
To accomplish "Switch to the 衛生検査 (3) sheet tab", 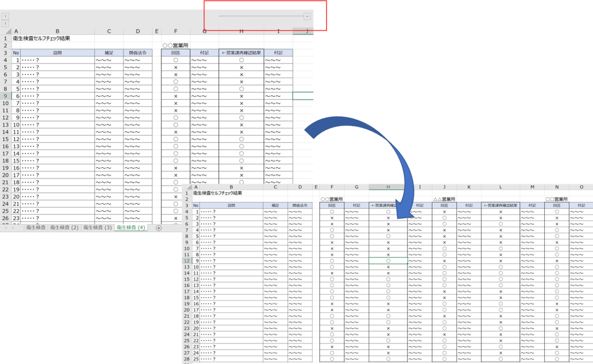I will click(x=97, y=228).
